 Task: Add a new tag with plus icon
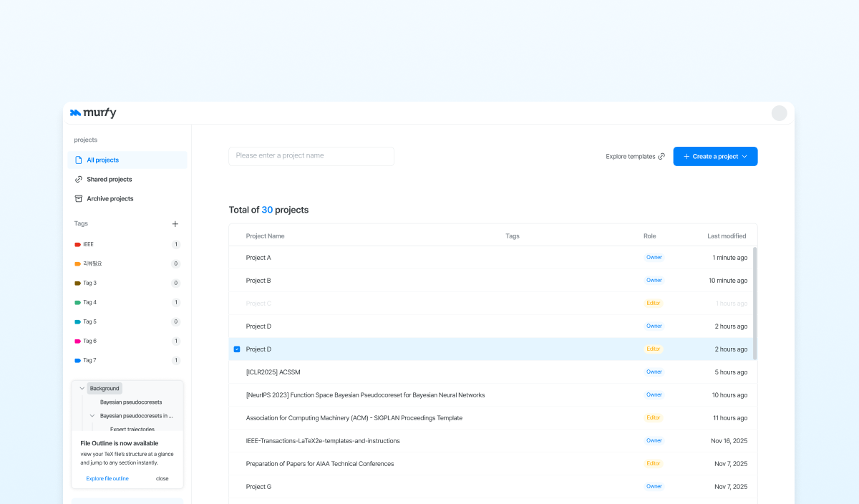175,224
